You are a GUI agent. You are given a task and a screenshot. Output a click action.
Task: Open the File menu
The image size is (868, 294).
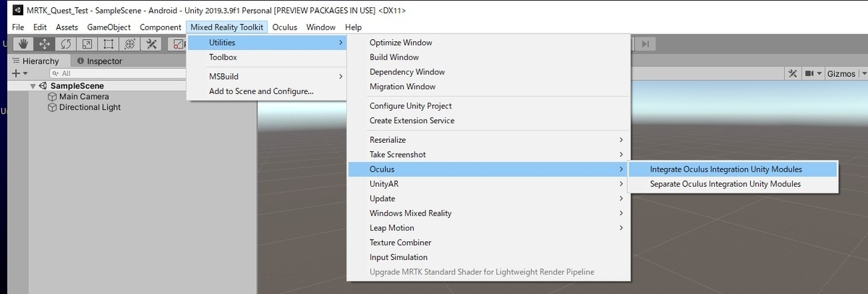(18, 27)
